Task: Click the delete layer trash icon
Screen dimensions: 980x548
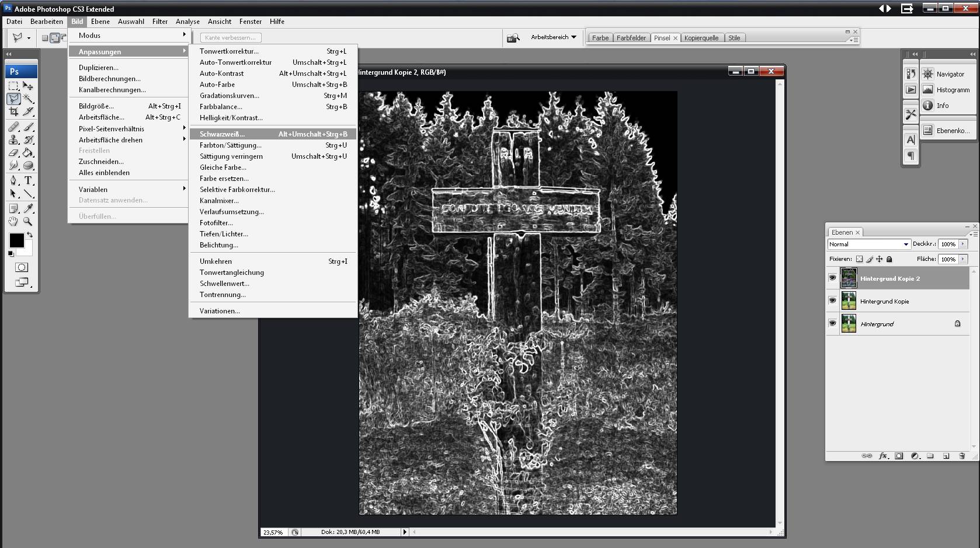Action: (x=962, y=456)
